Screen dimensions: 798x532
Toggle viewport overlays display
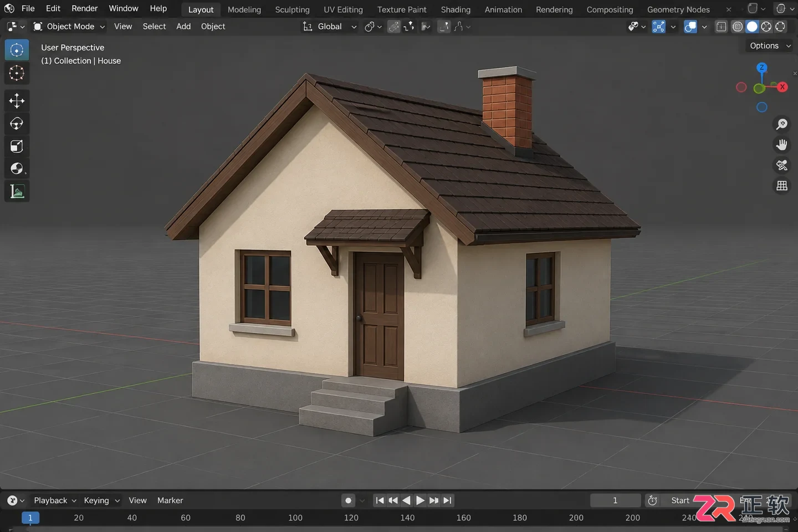click(690, 27)
